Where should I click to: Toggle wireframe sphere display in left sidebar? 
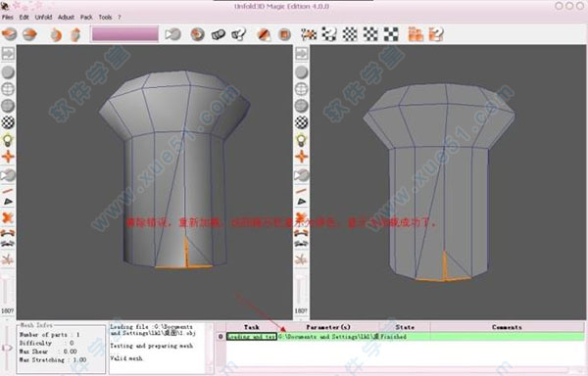(8, 89)
